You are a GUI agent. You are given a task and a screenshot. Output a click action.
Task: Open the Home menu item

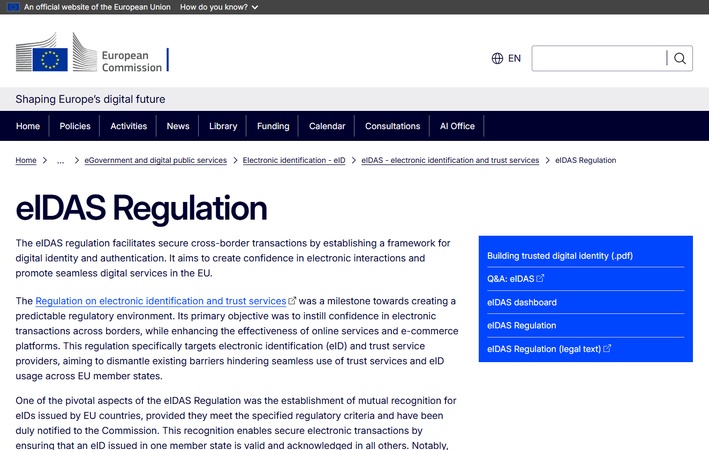28,126
